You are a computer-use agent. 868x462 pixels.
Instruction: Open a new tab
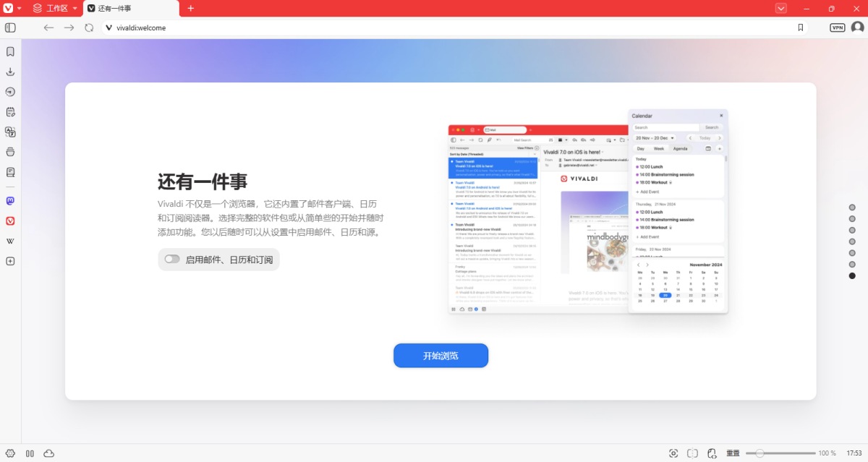190,8
